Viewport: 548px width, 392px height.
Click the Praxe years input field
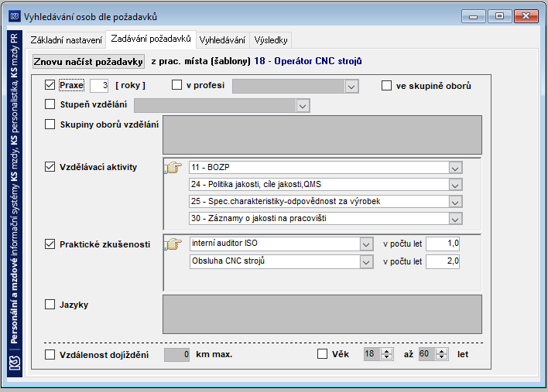(99, 86)
